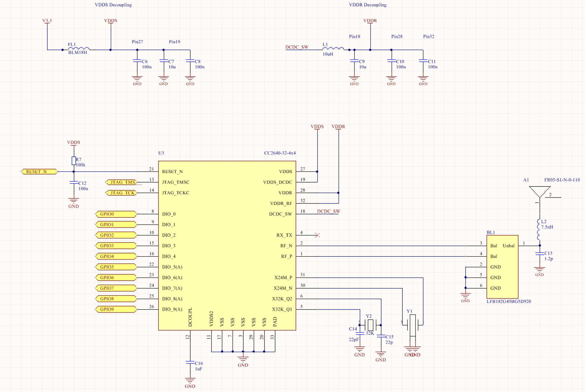Select the GPIO1 port
Image resolution: width=585 pixels, height=392 pixels.
point(116,225)
